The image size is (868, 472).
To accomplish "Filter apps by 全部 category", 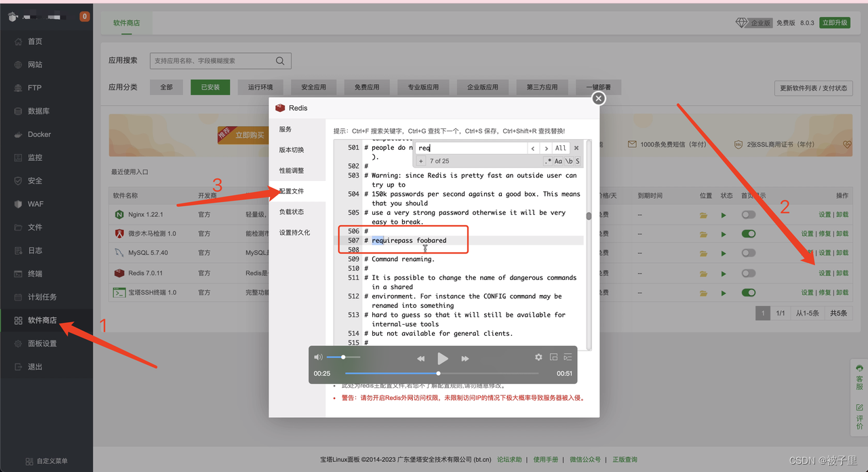I will pos(166,87).
